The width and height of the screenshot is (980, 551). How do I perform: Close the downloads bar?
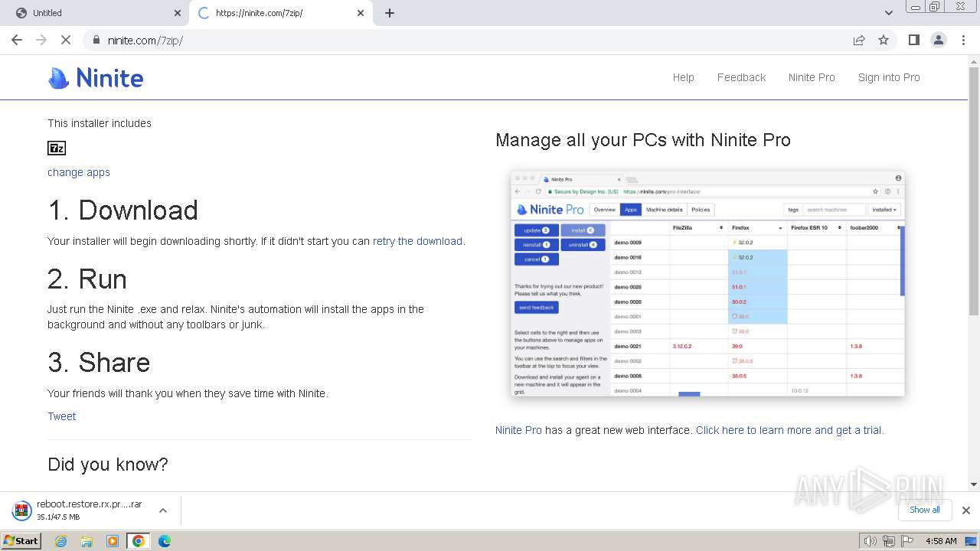pyautogui.click(x=965, y=510)
